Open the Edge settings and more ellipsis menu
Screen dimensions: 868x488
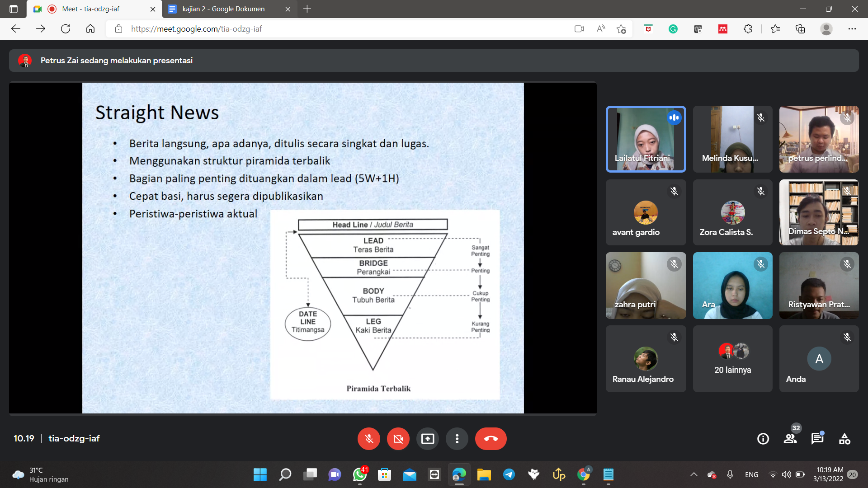(x=852, y=29)
